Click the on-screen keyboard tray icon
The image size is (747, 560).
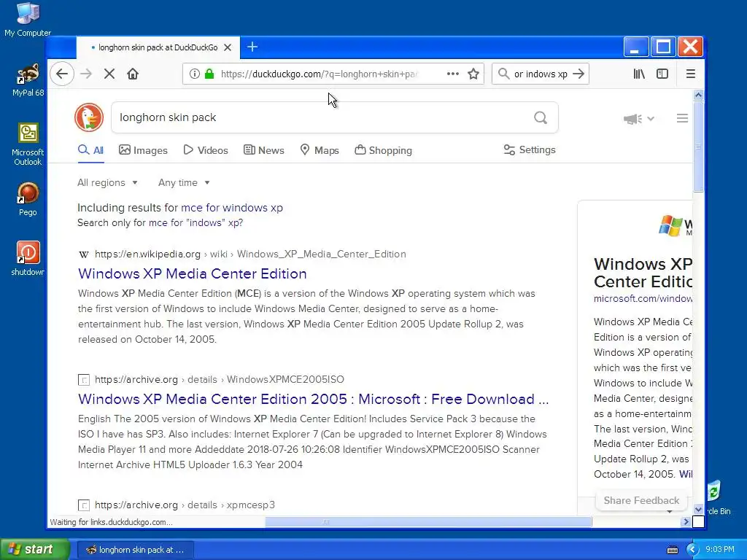click(x=672, y=550)
